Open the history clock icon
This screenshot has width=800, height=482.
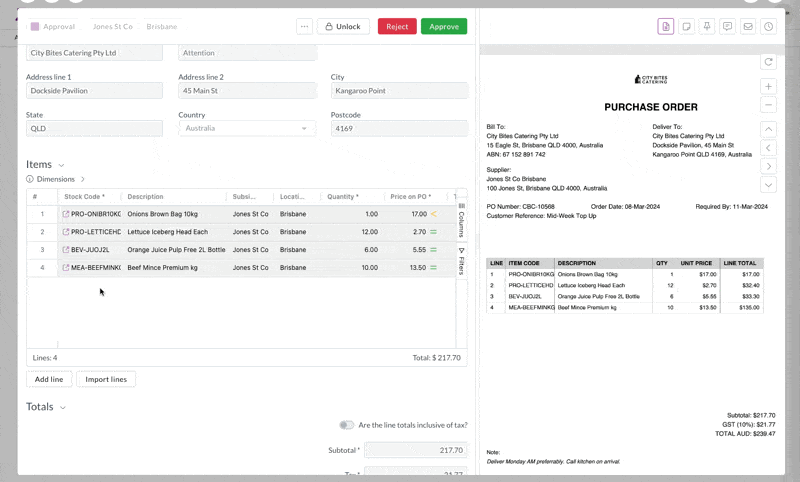click(x=768, y=27)
